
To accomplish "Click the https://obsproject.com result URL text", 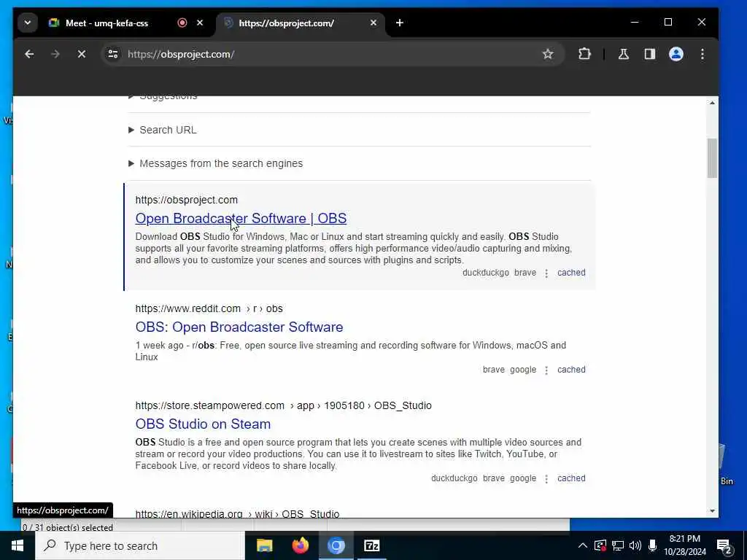I will point(186,200).
